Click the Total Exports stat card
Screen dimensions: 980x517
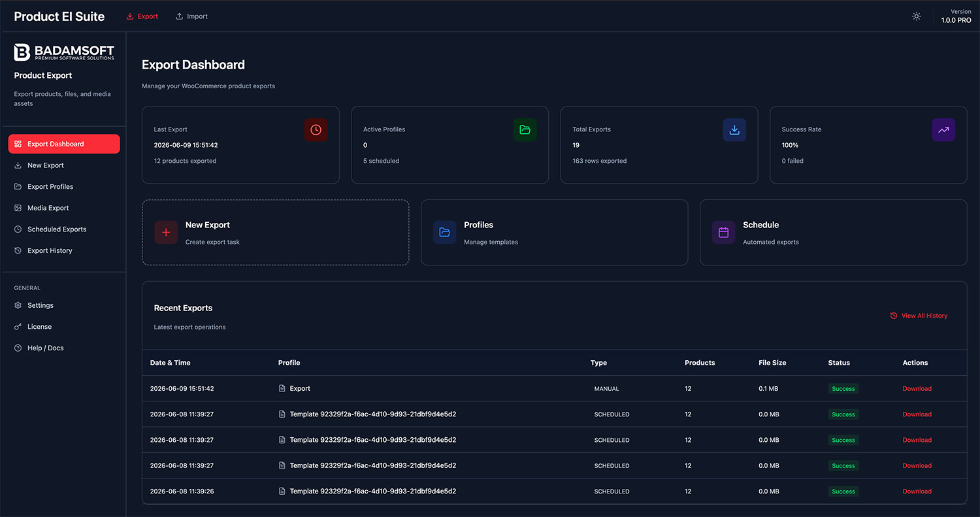659,145
